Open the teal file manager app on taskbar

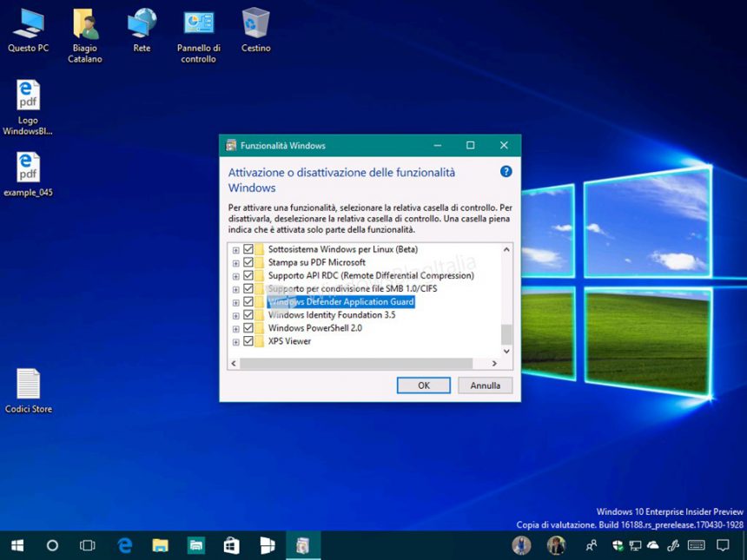point(196,545)
